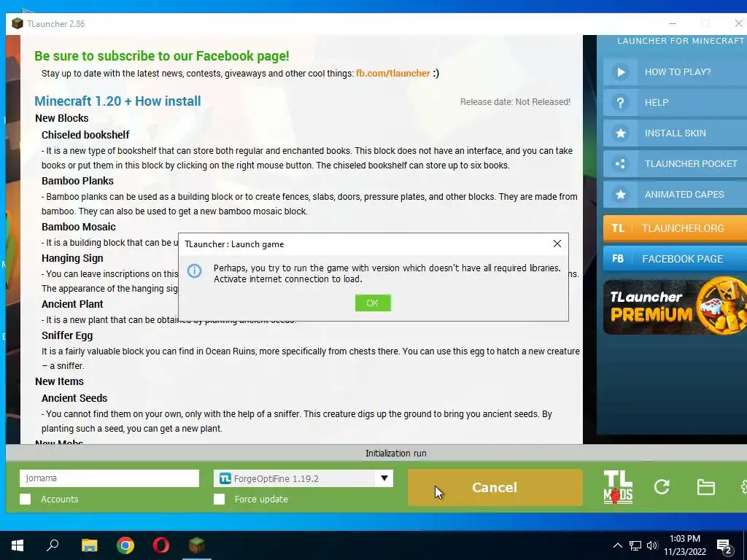
Task: Open the taskbar search icon
Action: (x=53, y=545)
